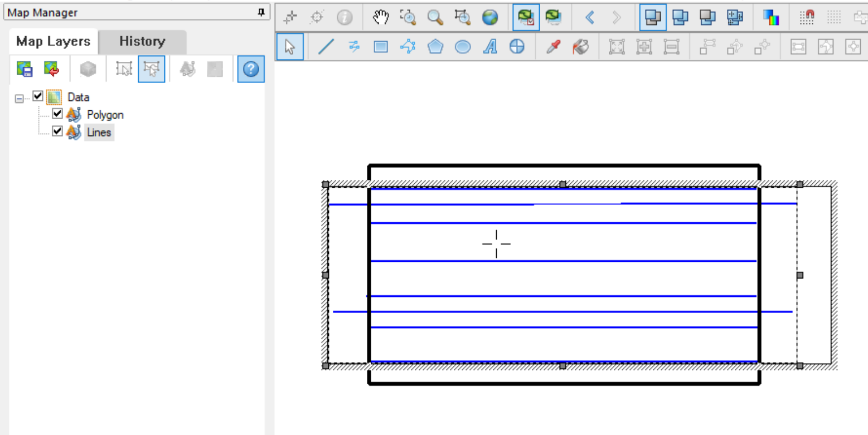Switch to the Map Layers tab
868x435 pixels.
pyautogui.click(x=54, y=41)
